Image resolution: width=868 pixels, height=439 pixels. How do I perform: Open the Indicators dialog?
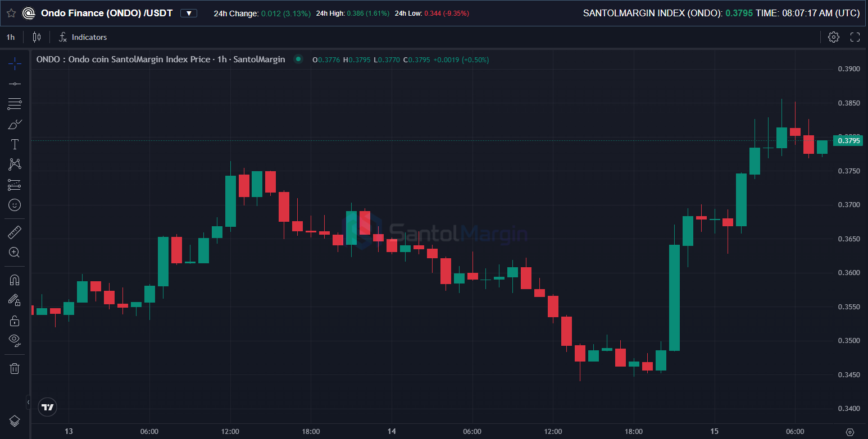click(83, 37)
